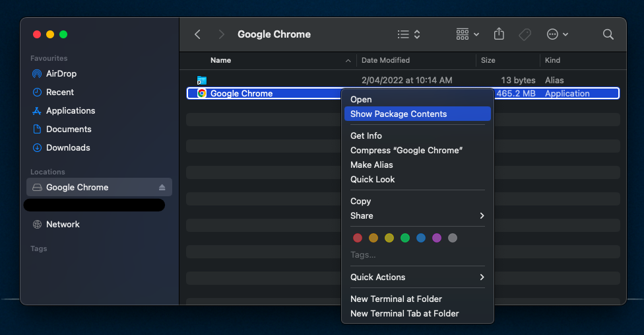This screenshot has width=644, height=335.
Task: Open the ellipsis Action menu icon
Action: (552, 34)
